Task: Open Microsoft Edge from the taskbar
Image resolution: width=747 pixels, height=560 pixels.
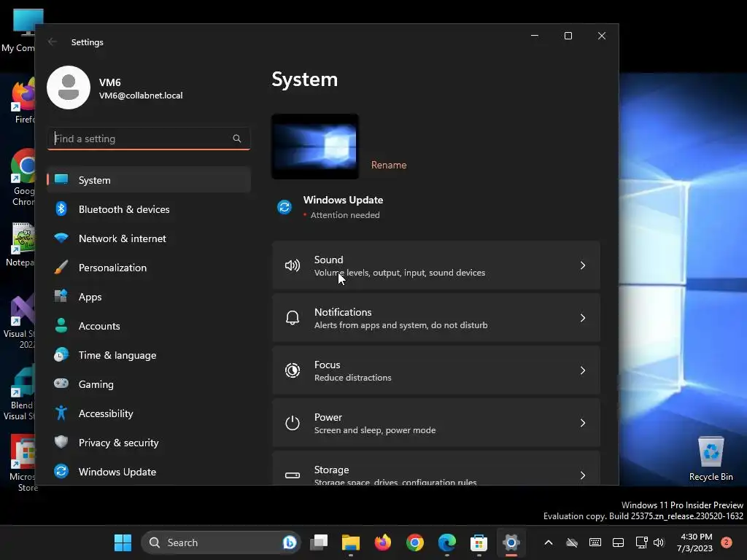Action: [x=447, y=542]
